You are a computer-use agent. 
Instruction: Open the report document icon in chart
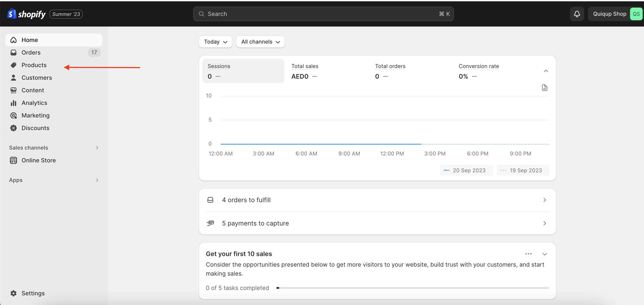click(x=544, y=88)
